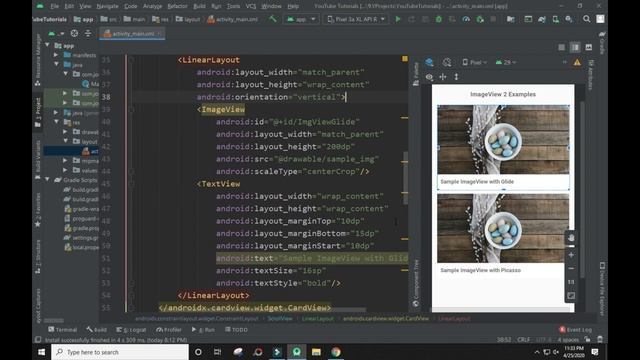Start debugging with the green bug icon
640x360 pixels.
[x=439, y=19]
